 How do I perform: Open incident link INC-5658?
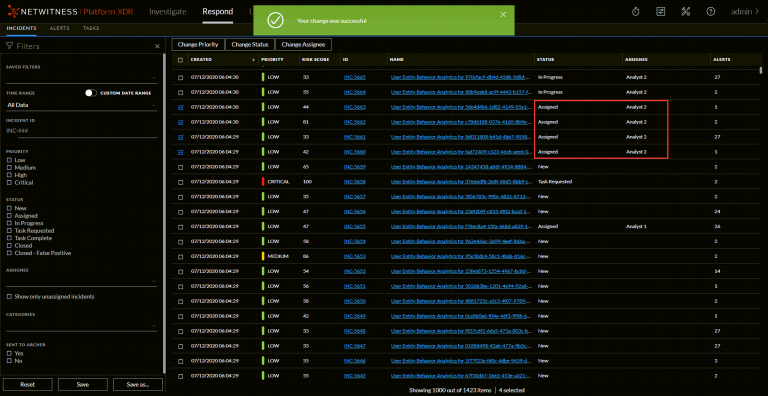click(355, 182)
